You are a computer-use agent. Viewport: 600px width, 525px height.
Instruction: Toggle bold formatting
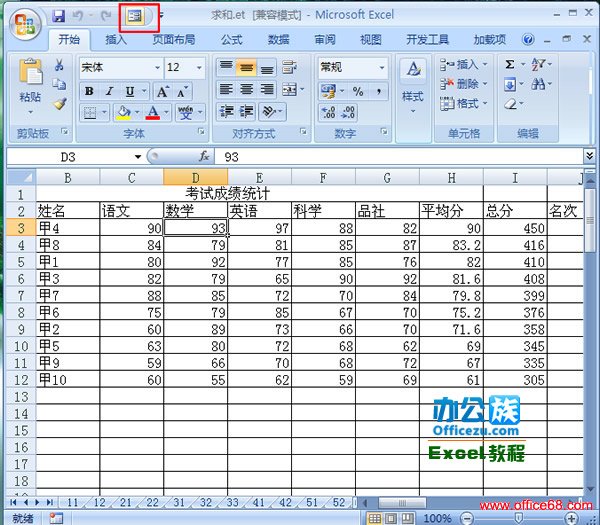89,91
